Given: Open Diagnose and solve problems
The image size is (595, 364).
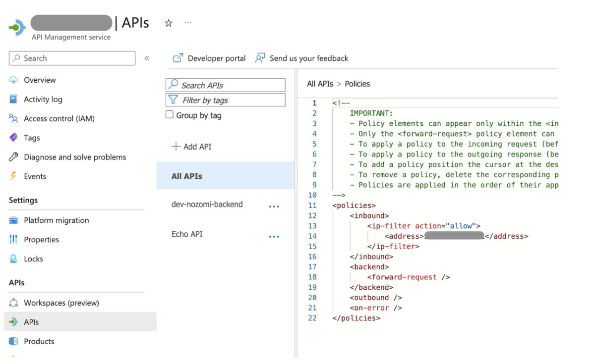Looking at the screenshot, I should point(68,157).
